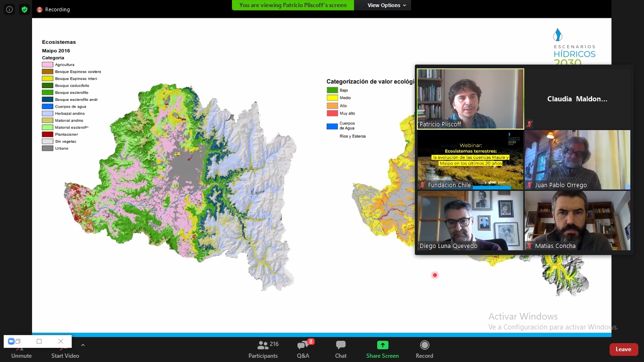Expand the View Options dropdown
This screenshot has height=362, width=644.
(387, 5)
